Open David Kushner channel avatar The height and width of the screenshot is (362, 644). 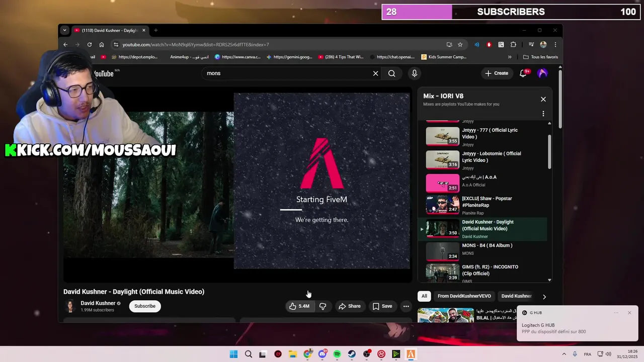70,306
